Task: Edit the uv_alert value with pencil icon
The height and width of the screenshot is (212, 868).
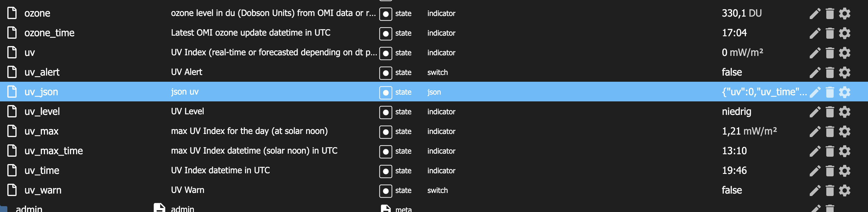Action: pyautogui.click(x=814, y=72)
